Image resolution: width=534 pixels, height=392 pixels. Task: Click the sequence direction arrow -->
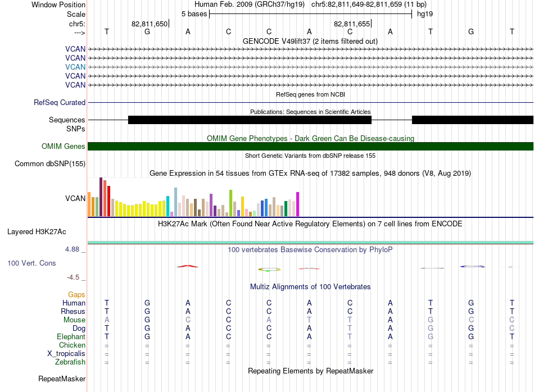80,33
